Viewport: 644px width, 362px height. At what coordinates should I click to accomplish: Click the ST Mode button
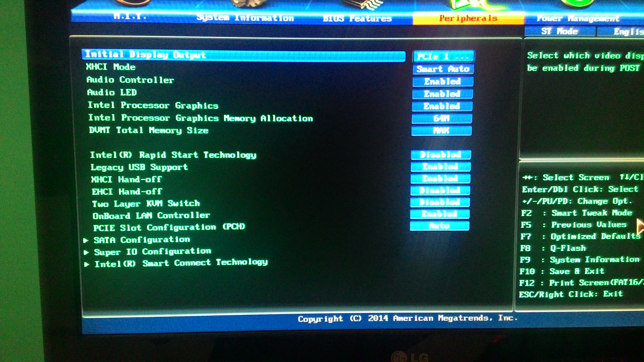560,32
